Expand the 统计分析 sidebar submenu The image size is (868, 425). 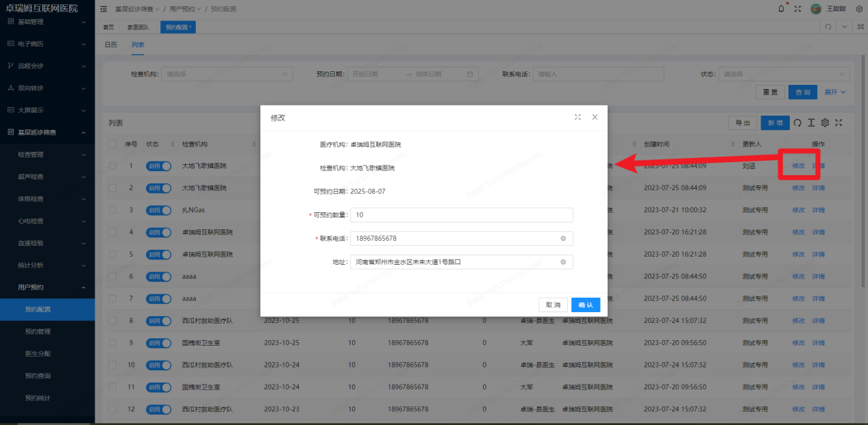point(83,265)
